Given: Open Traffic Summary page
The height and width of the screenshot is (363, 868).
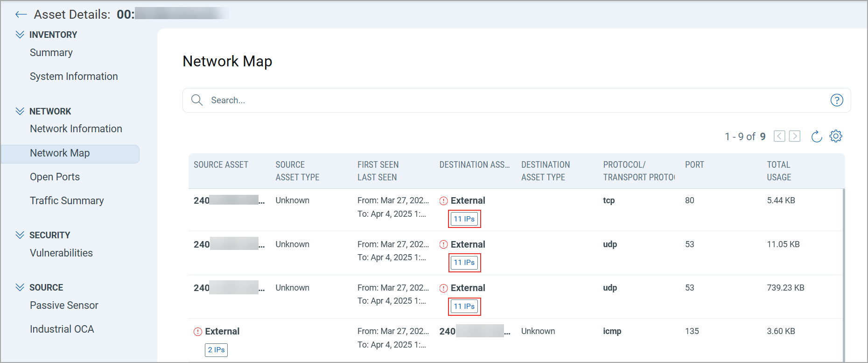Looking at the screenshot, I should (67, 200).
